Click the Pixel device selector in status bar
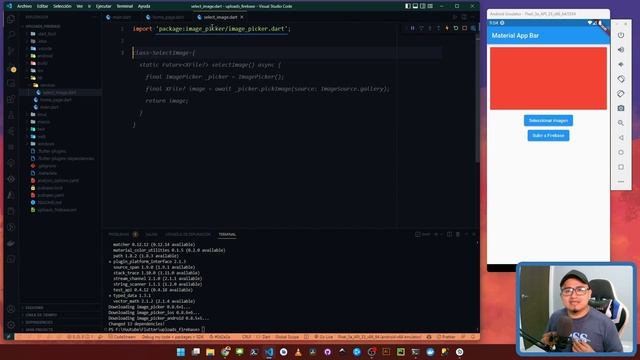This screenshot has width=640, height=360. click(x=379, y=337)
